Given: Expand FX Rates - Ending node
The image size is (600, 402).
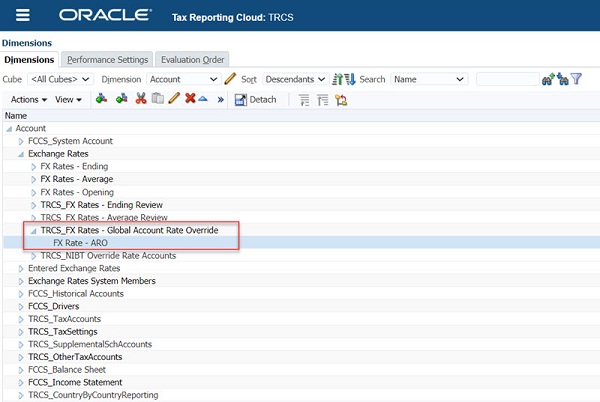Looking at the screenshot, I should [x=34, y=167].
